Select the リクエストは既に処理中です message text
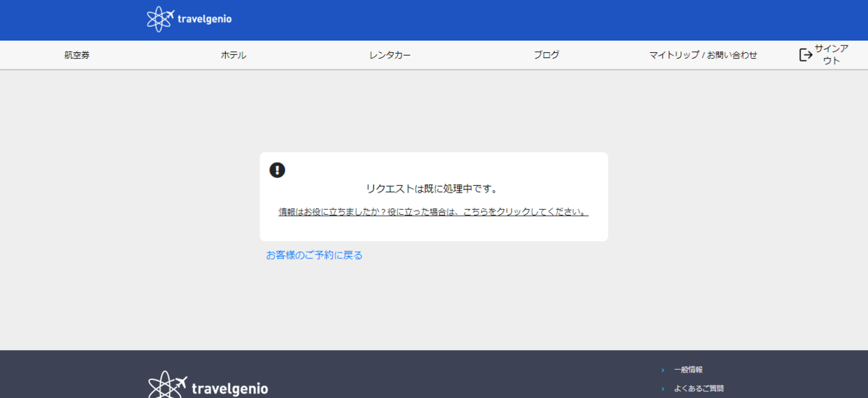 [433, 189]
